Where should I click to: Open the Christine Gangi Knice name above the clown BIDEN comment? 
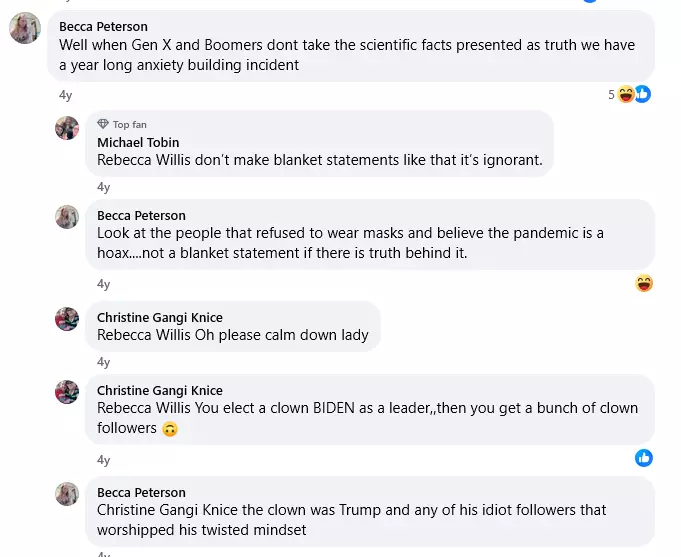(159, 390)
